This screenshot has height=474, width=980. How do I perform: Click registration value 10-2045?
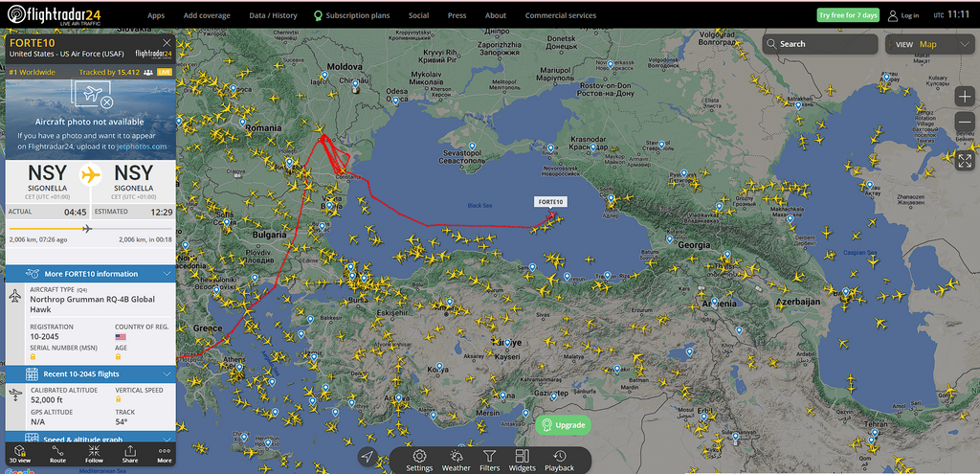[x=44, y=337]
